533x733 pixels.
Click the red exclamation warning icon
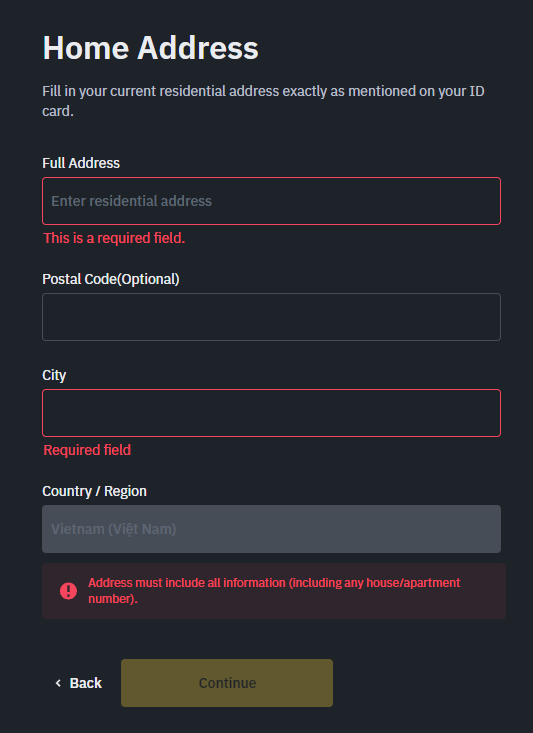pos(68,591)
